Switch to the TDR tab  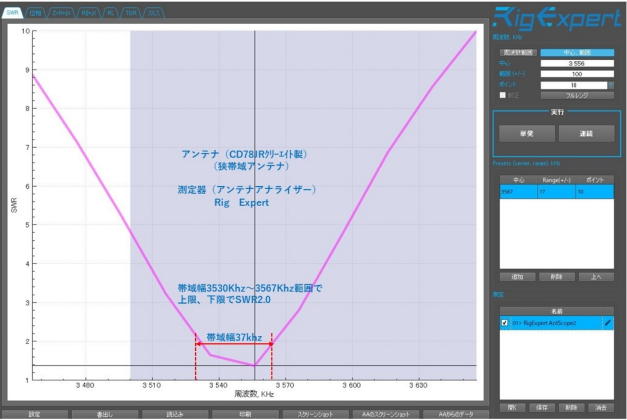(131, 14)
